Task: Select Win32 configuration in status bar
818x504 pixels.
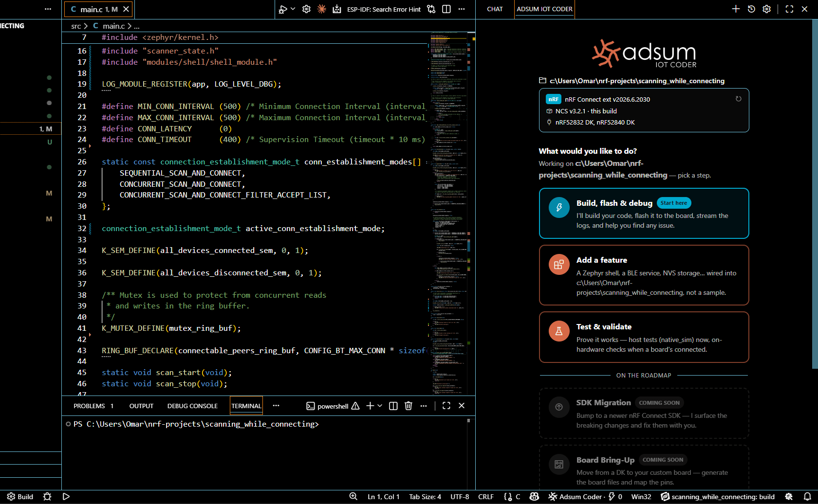Action: (641, 497)
